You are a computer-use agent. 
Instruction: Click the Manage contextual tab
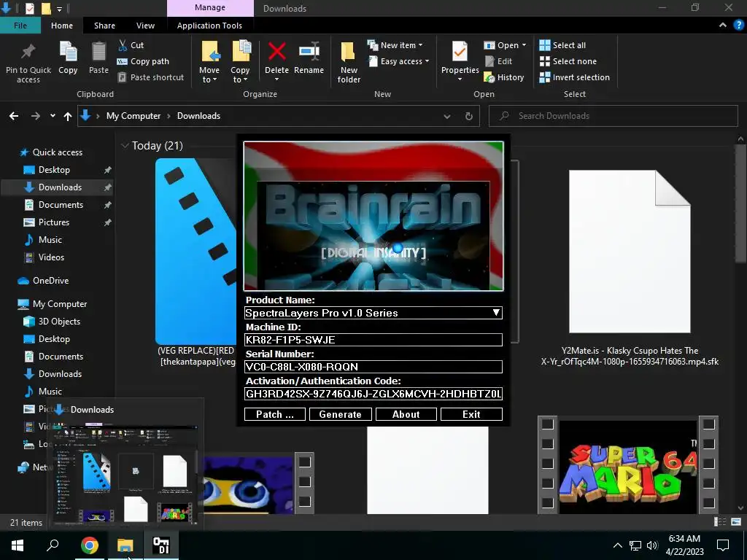[210, 8]
